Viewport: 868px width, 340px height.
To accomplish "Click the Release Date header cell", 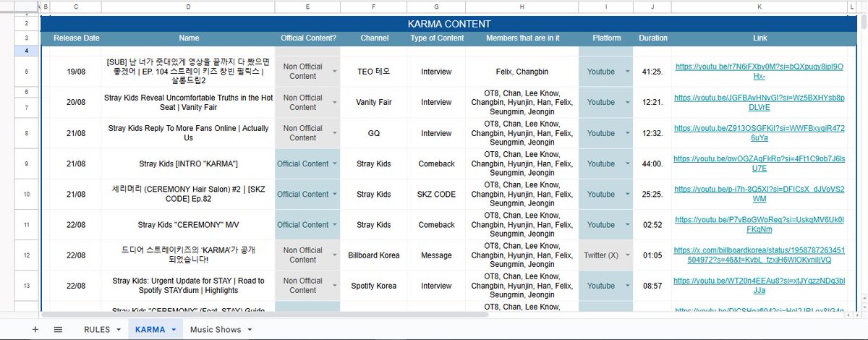I will click(x=77, y=38).
